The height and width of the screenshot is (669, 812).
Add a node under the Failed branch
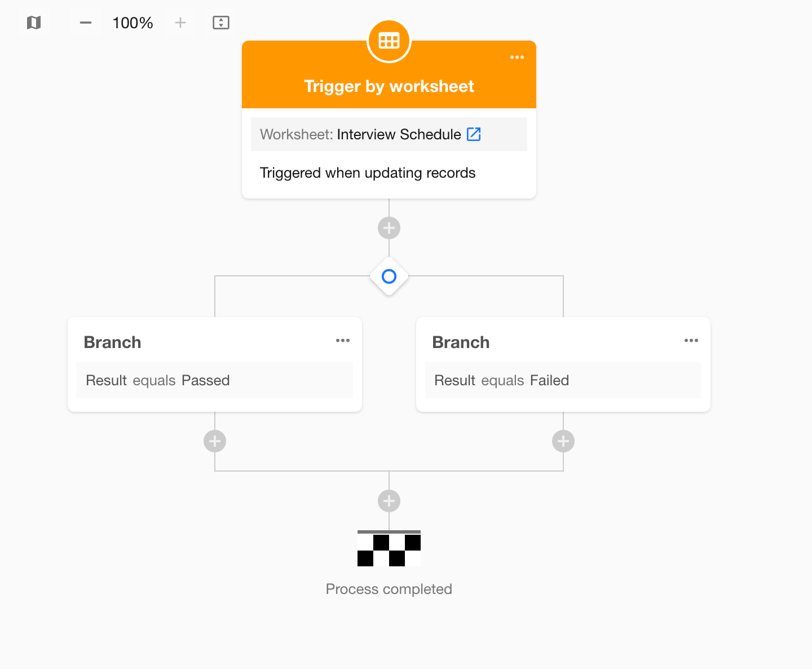[x=563, y=441]
